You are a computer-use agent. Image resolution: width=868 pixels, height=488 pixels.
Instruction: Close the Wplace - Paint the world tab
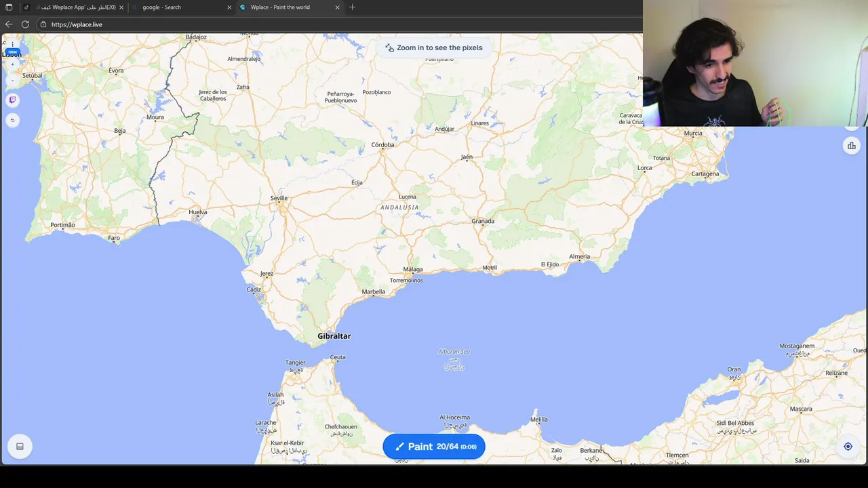337,7
